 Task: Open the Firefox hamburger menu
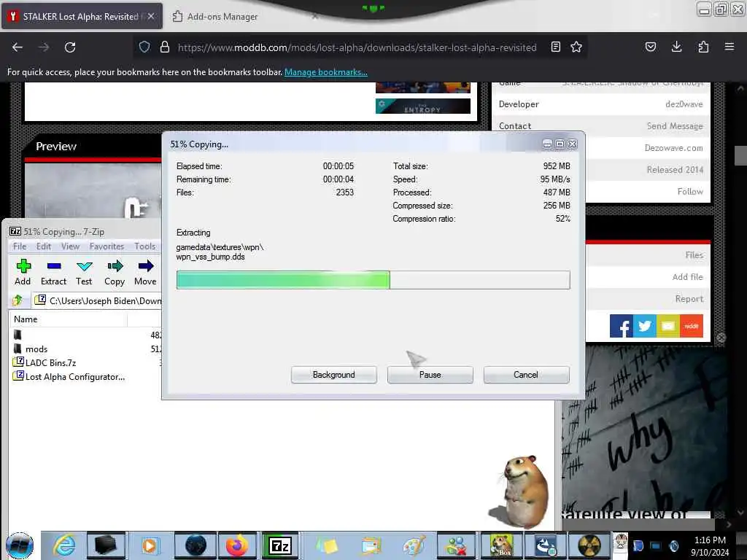729,47
